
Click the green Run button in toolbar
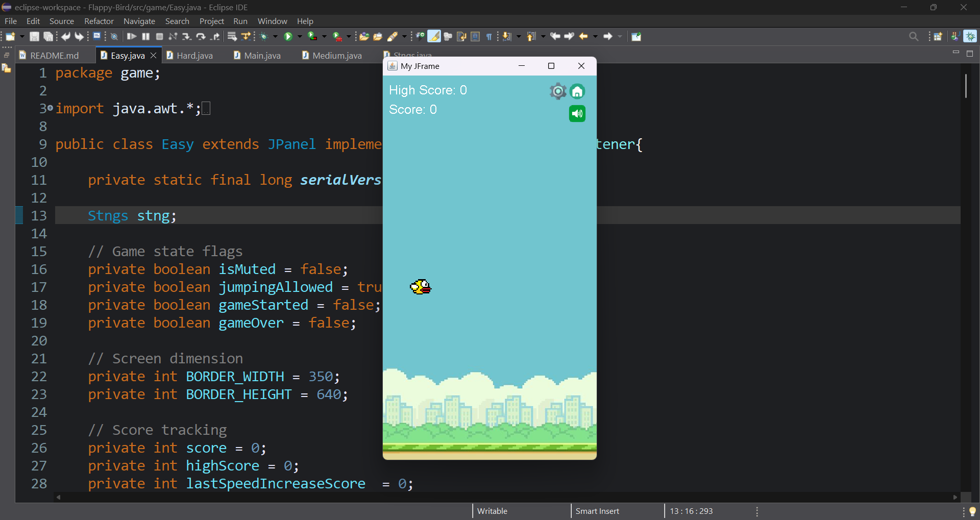click(288, 36)
